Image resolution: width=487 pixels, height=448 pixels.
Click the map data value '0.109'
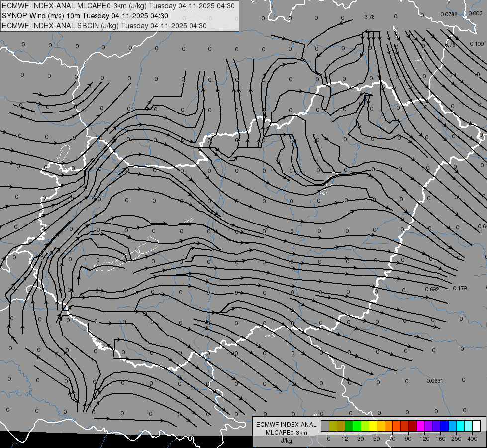477,44
